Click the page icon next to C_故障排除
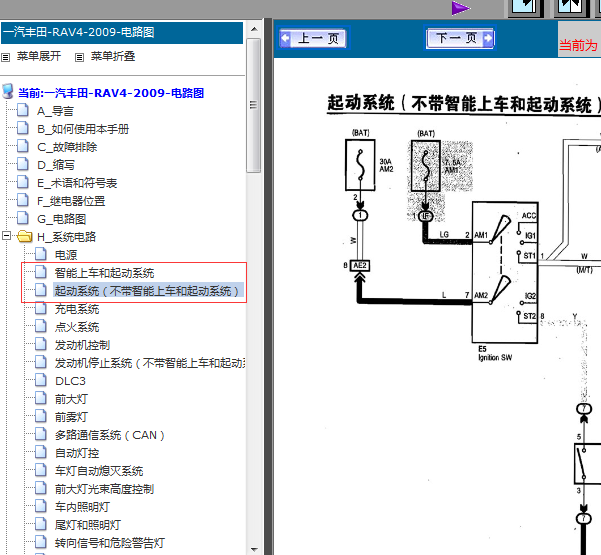Viewport: 601px width, 555px height. (x=23, y=146)
